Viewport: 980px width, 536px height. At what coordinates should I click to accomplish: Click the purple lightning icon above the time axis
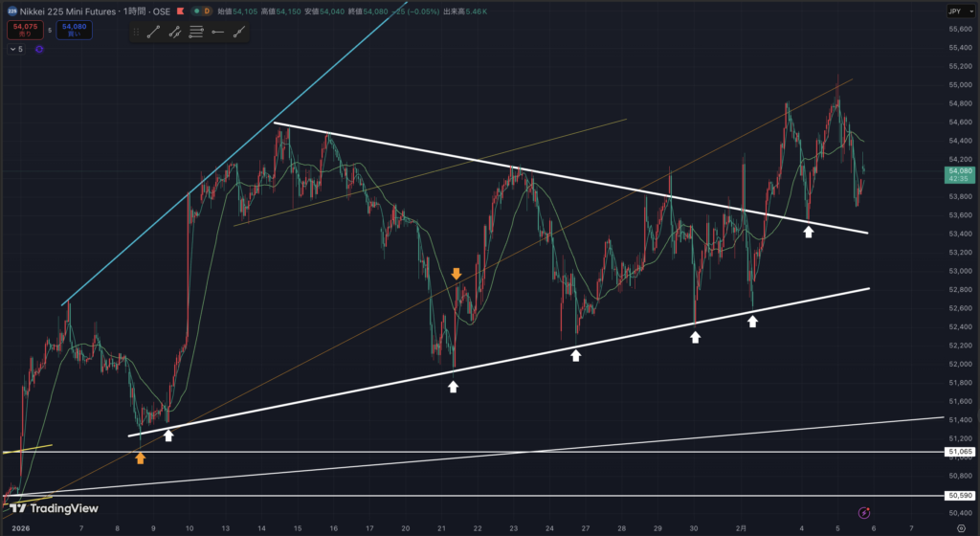(x=864, y=513)
